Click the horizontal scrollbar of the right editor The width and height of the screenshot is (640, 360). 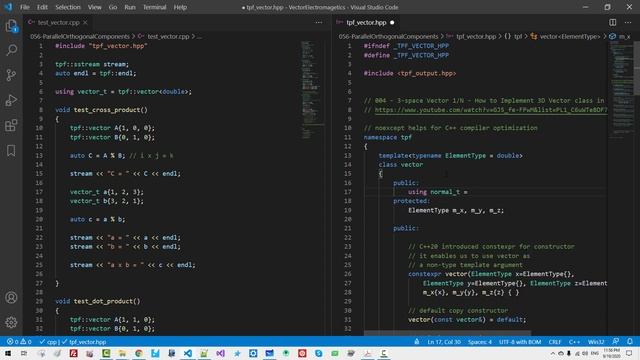447,333
